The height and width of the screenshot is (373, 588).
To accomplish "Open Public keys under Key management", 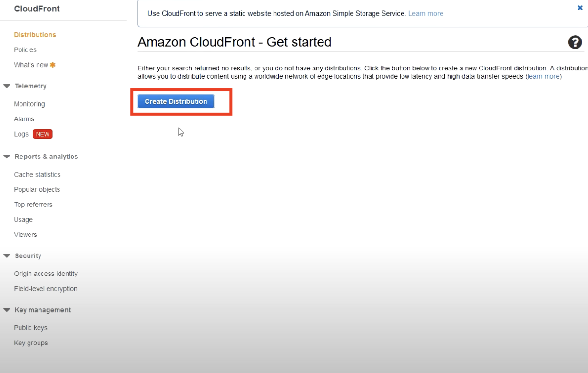I will tap(30, 328).
